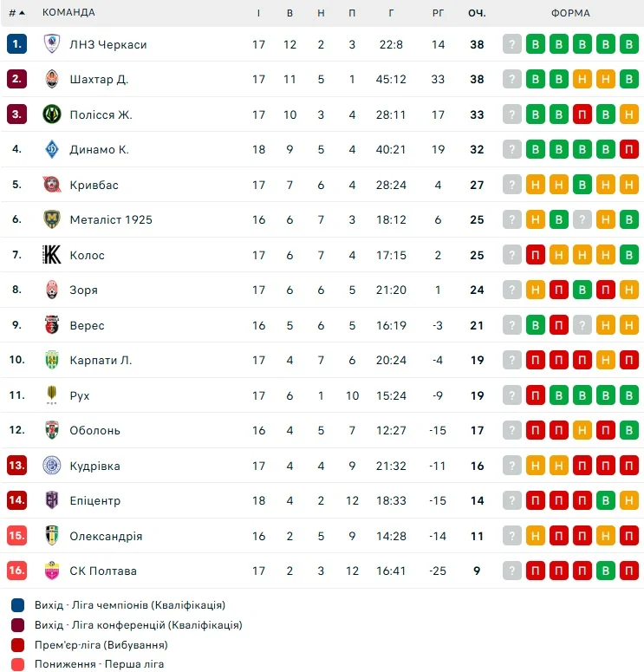
Task: Click the Кривбас team crest
Action: tap(52, 185)
